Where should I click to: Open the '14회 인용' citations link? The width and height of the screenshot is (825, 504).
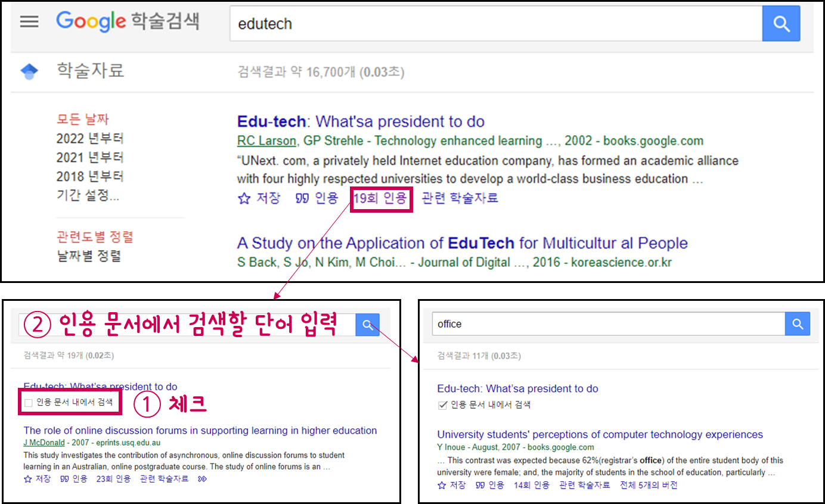532,485
